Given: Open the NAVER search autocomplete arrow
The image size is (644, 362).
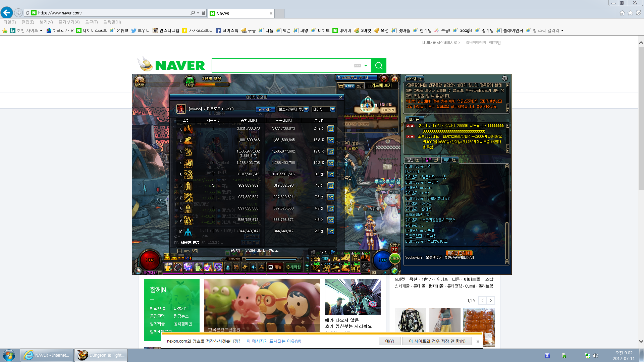Looking at the screenshot, I should 366,66.
